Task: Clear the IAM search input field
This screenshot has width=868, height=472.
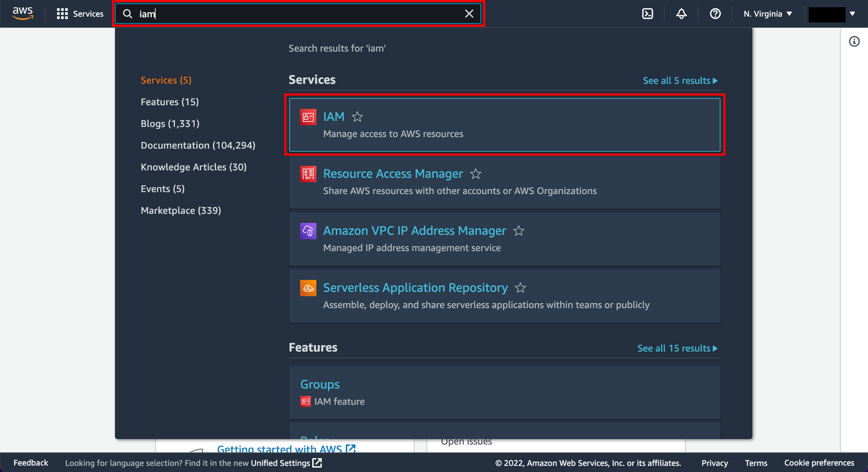Action: pos(469,13)
